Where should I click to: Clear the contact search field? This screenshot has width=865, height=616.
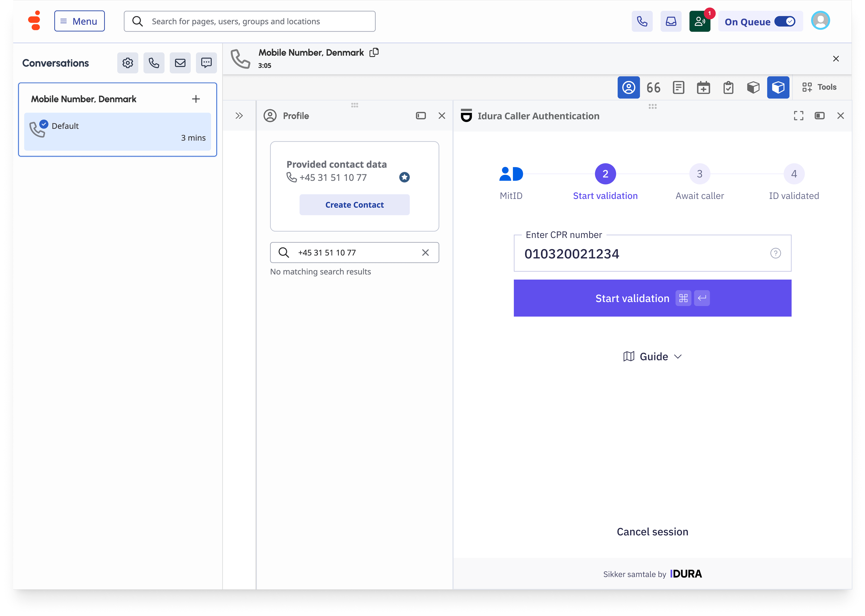coord(425,253)
